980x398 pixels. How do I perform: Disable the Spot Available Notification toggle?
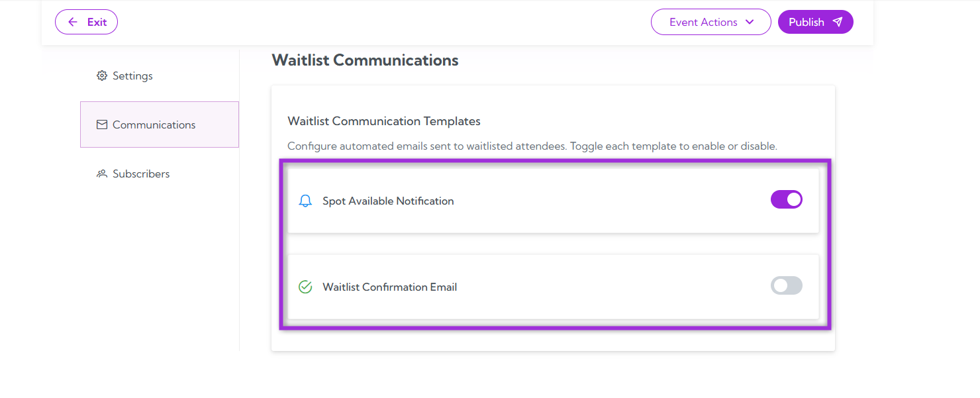(x=786, y=199)
